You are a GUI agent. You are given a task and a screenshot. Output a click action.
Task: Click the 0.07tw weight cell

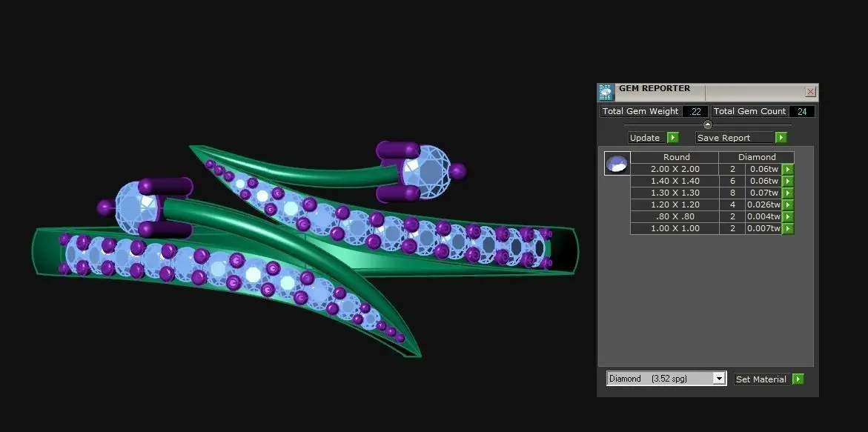click(x=763, y=193)
